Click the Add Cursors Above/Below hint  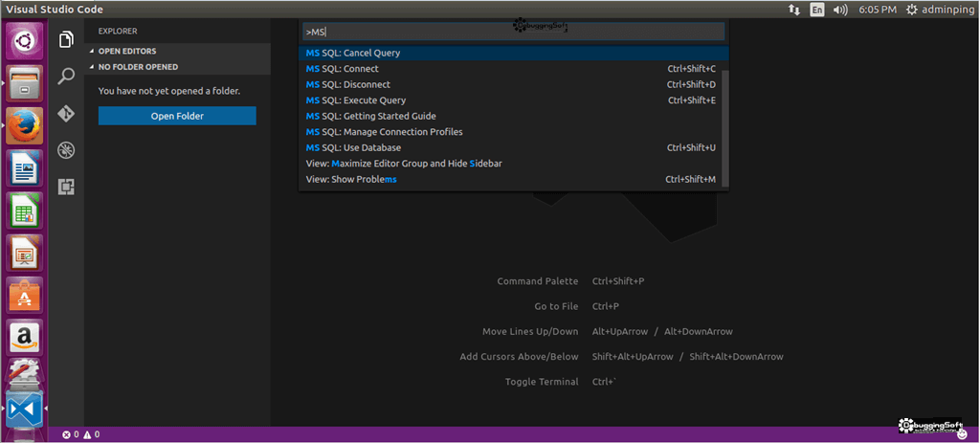621,356
